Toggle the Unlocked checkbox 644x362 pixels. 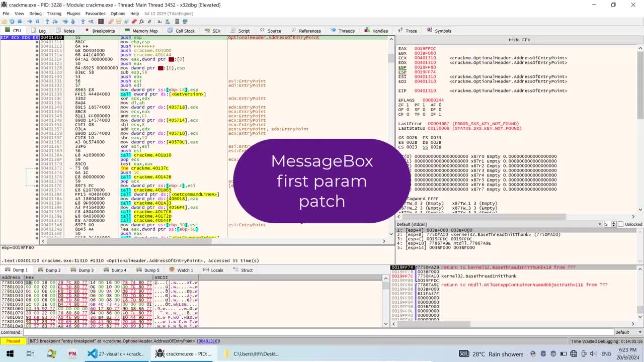tap(620, 224)
